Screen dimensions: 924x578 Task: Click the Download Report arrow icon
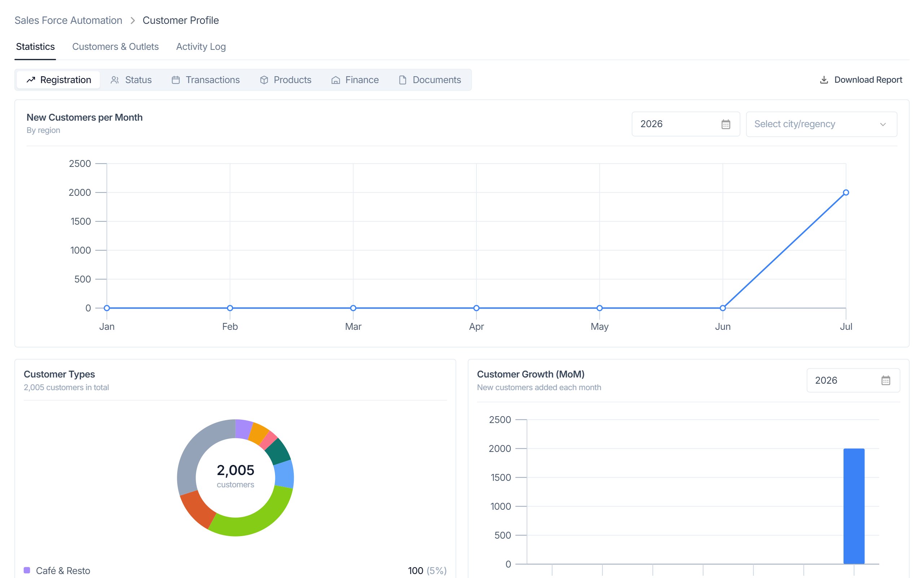coord(824,80)
